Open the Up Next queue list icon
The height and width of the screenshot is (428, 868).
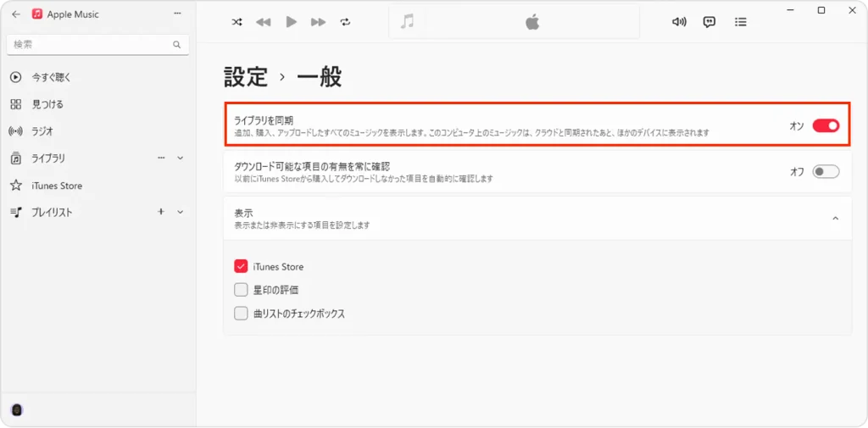(740, 22)
